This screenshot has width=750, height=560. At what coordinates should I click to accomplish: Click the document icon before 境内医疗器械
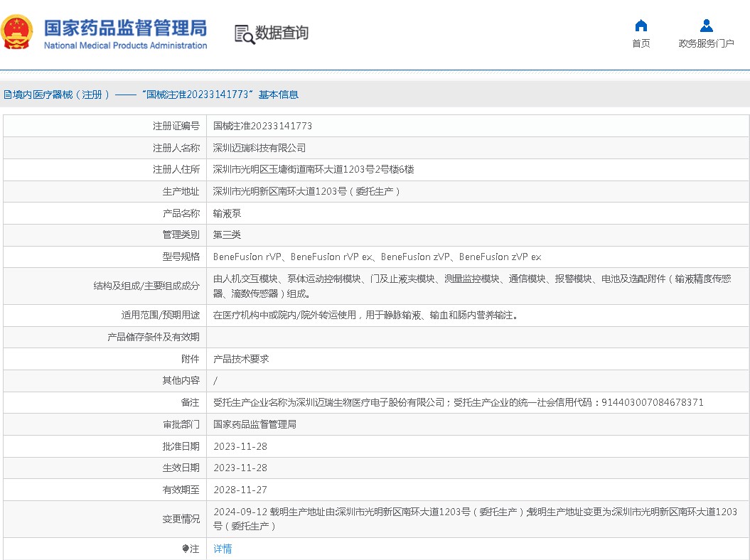(8, 95)
